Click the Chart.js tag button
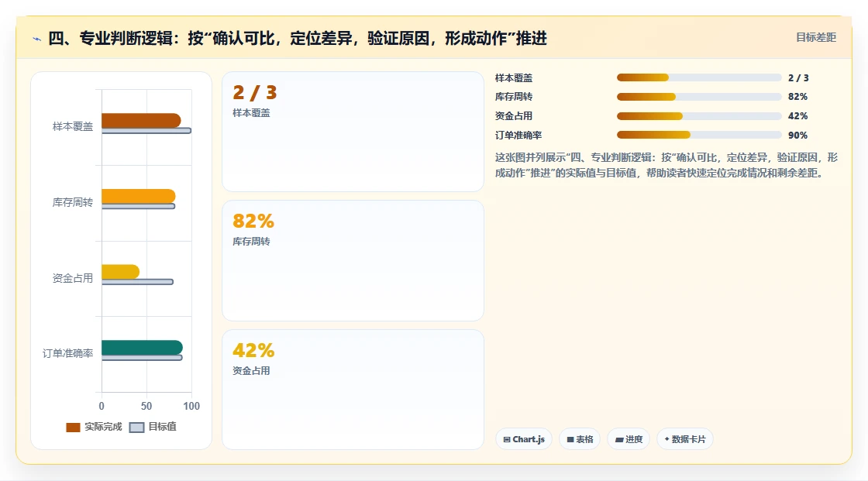The image size is (868, 481). coord(524,439)
